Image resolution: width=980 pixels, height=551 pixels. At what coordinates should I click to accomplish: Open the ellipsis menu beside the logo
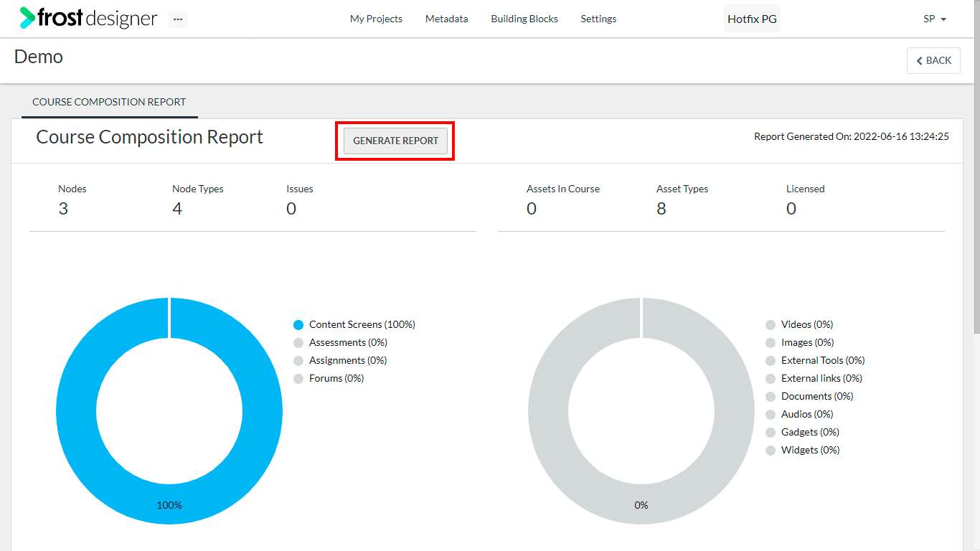178,19
